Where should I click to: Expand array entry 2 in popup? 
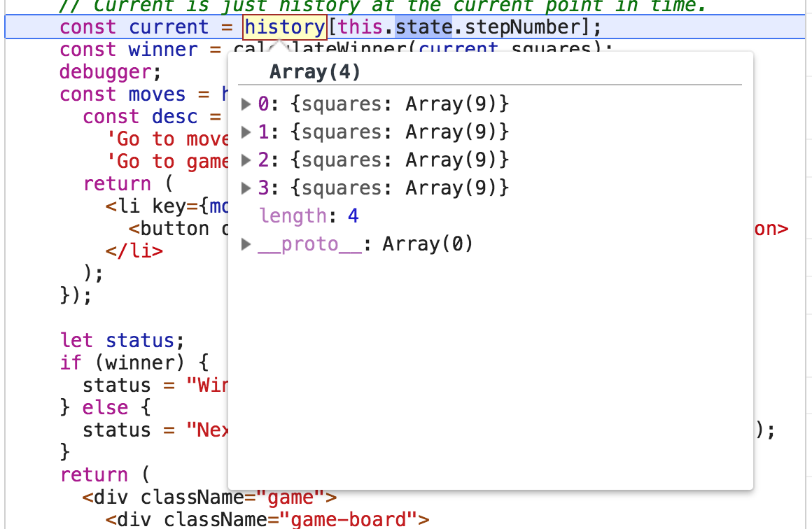pyautogui.click(x=246, y=160)
